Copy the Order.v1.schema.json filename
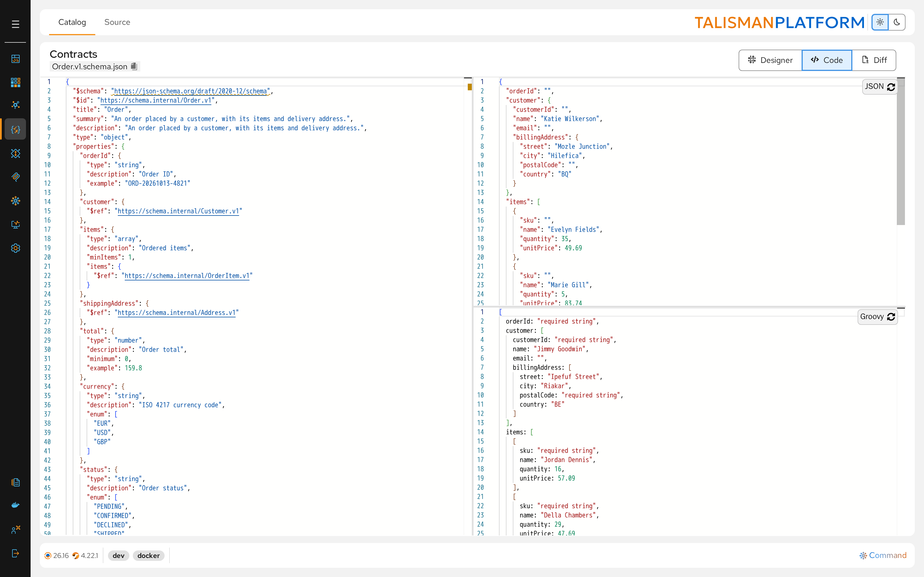The image size is (924, 577). (134, 66)
